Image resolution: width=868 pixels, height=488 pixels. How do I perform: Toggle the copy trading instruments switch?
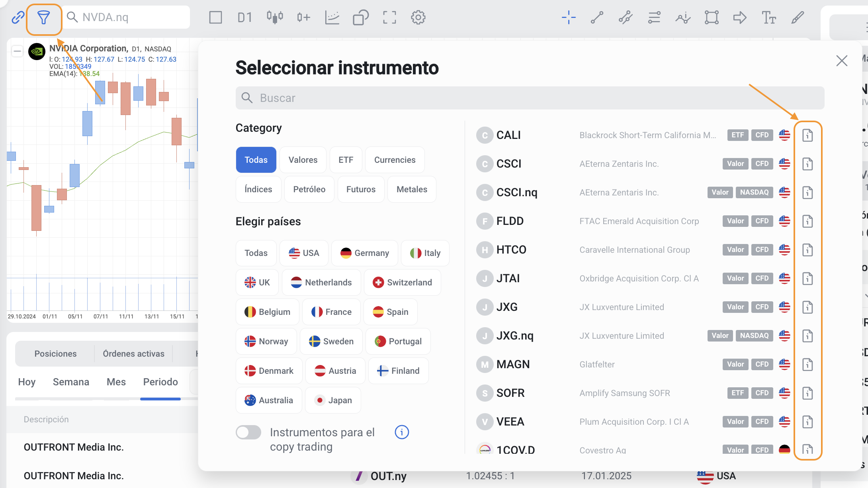[248, 432]
